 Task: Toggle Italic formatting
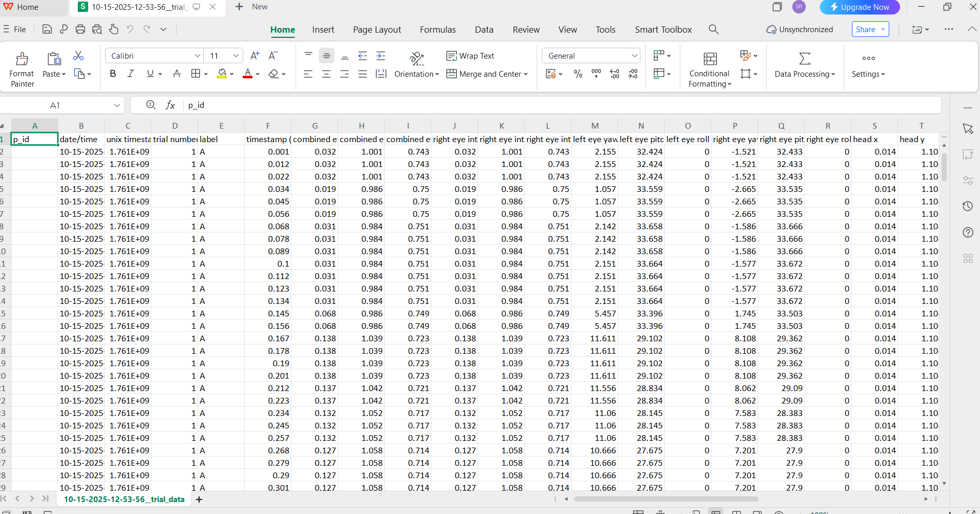(131, 74)
